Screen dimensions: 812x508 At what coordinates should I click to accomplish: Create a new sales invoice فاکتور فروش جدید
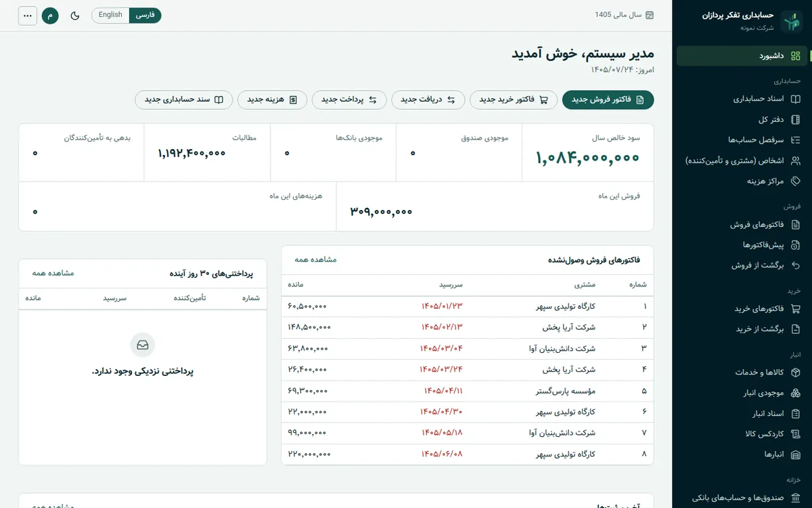608,100
